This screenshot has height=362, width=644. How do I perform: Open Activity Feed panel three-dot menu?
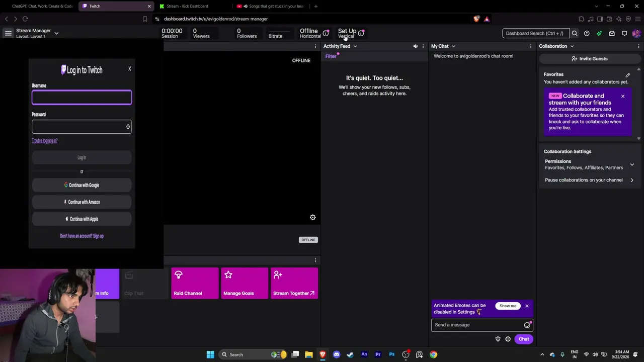click(x=423, y=46)
